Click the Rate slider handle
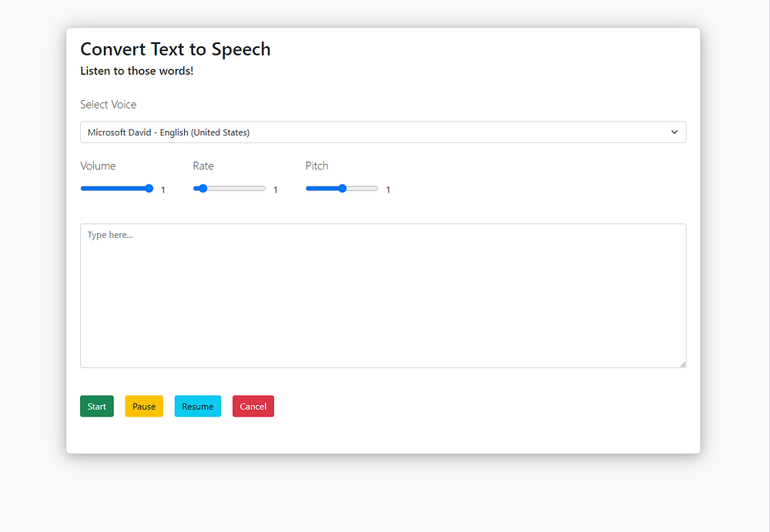This screenshot has width=770, height=532. click(203, 189)
